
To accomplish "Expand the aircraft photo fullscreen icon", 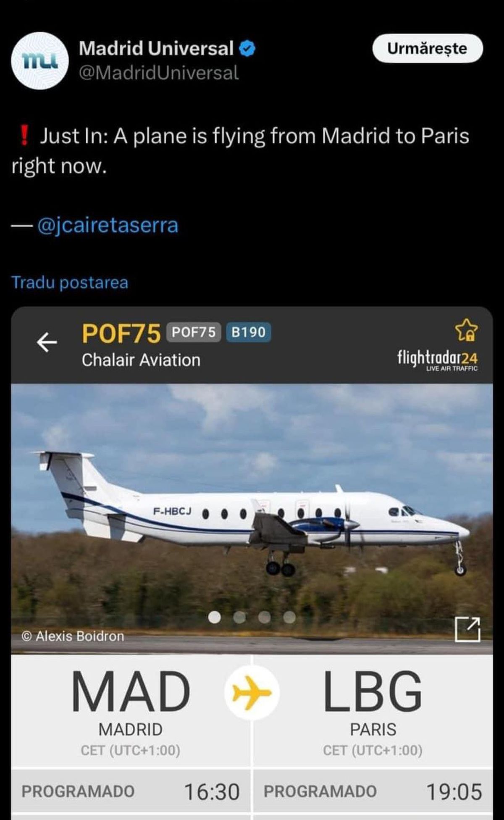I will [x=467, y=629].
